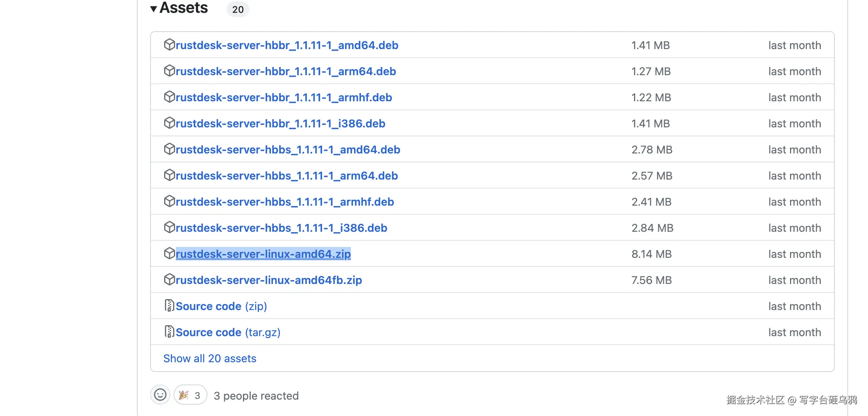Click package icon for hbbs_1.1.11-1_arm64.deb
The height and width of the screenshot is (416, 868).
(169, 175)
